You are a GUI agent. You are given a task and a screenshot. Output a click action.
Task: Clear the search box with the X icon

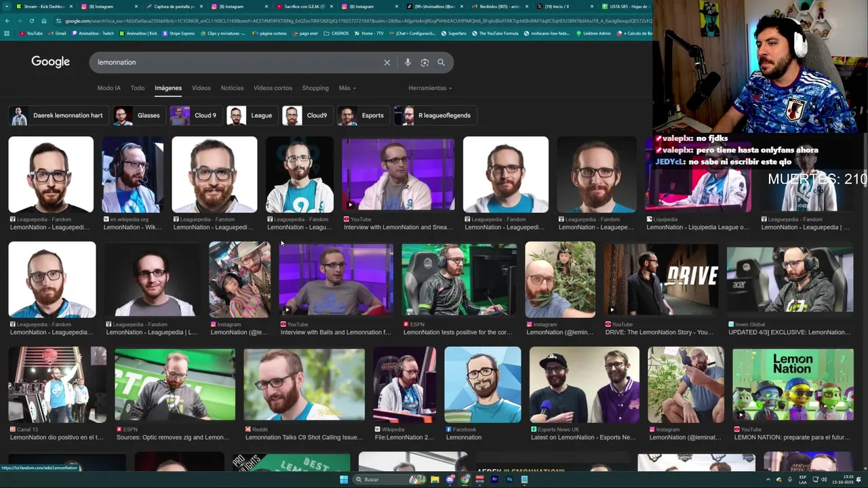tap(387, 62)
